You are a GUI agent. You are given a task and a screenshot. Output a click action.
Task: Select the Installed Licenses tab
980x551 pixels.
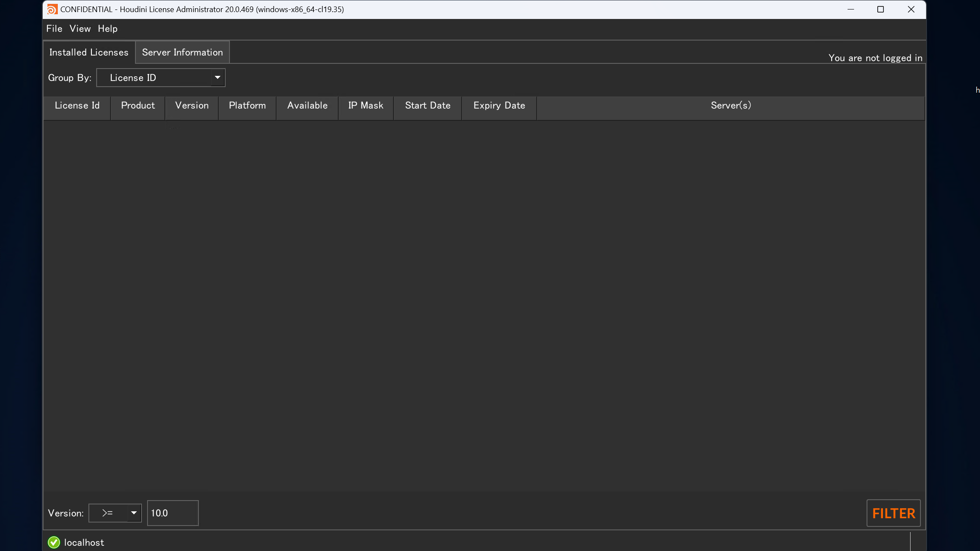89,52
